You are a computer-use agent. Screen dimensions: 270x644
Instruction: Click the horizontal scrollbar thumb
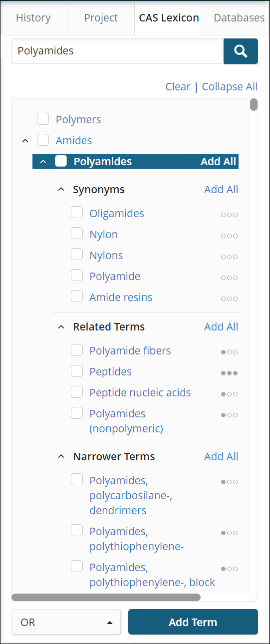point(106,597)
